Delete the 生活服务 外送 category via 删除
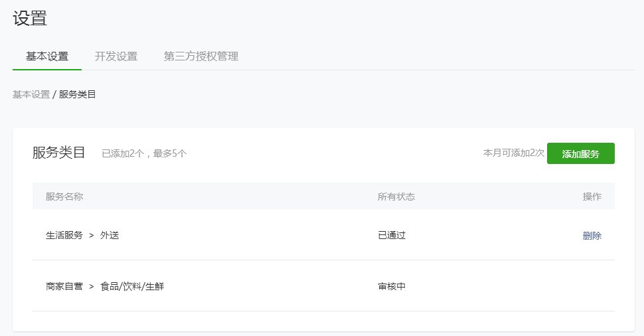This screenshot has height=336, width=644. point(592,235)
